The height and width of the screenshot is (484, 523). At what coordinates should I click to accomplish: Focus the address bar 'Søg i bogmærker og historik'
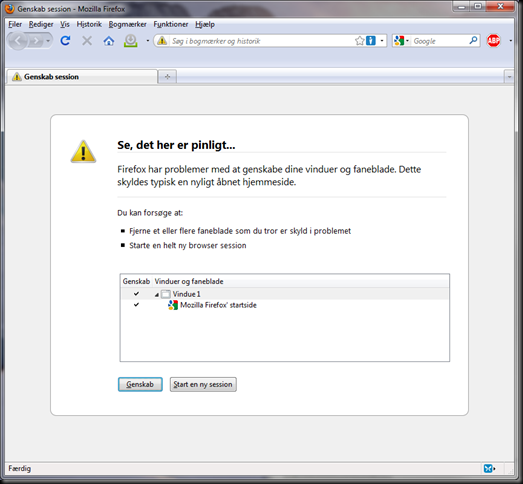click(261, 41)
